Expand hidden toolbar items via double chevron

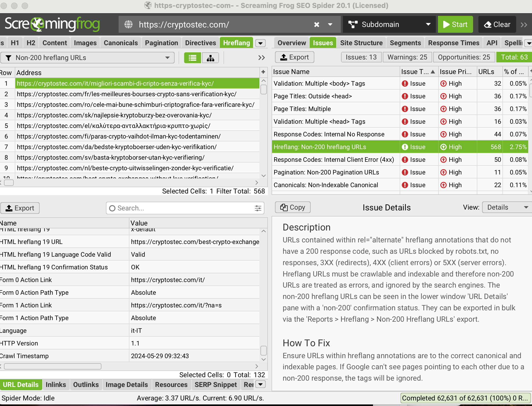tap(524, 25)
